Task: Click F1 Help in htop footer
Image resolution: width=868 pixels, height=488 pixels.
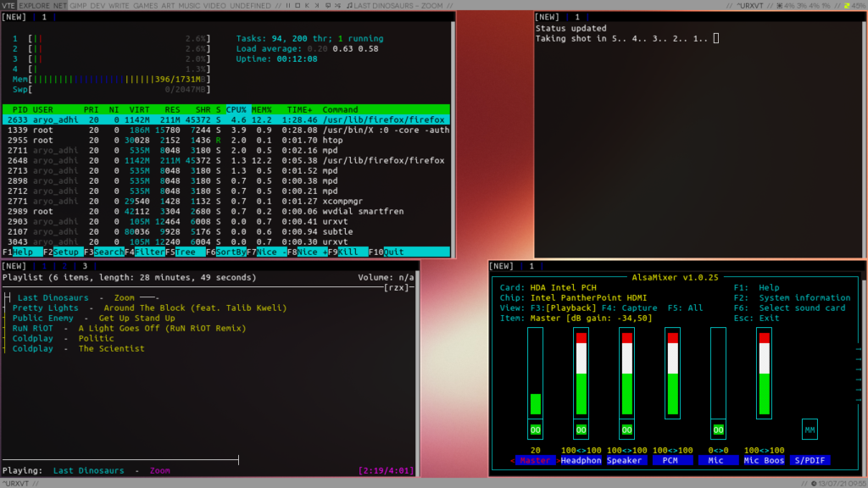Action: point(22,252)
